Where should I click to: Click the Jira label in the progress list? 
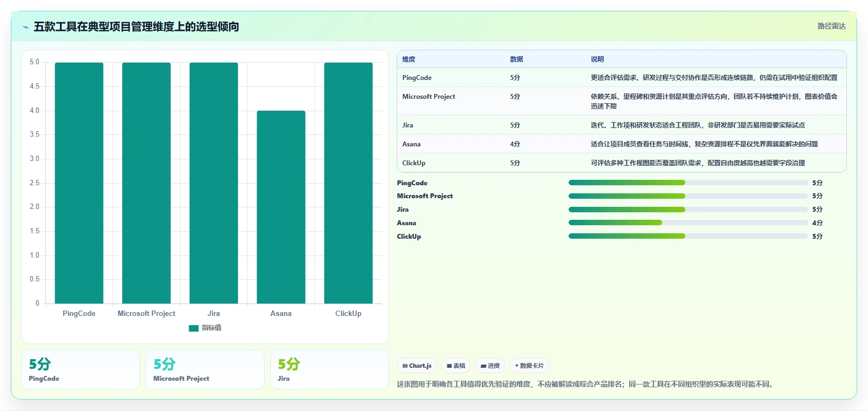pos(403,210)
